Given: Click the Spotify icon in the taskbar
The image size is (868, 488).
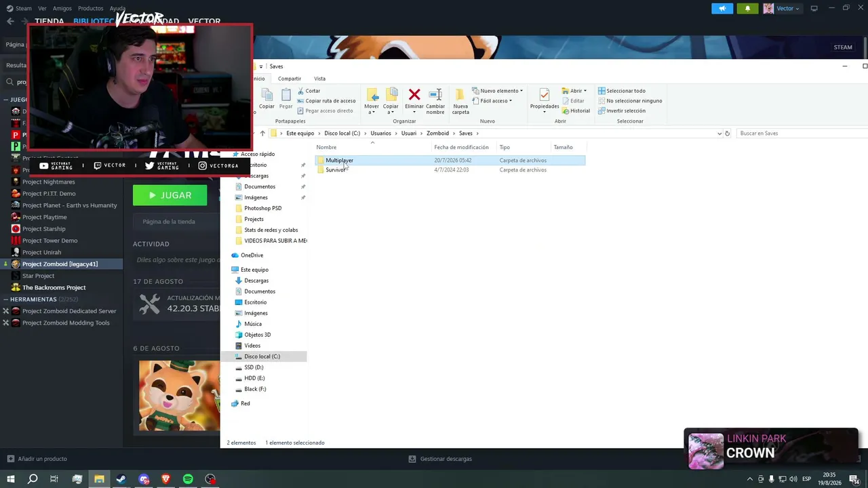Looking at the screenshot, I should pyautogui.click(x=188, y=479).
